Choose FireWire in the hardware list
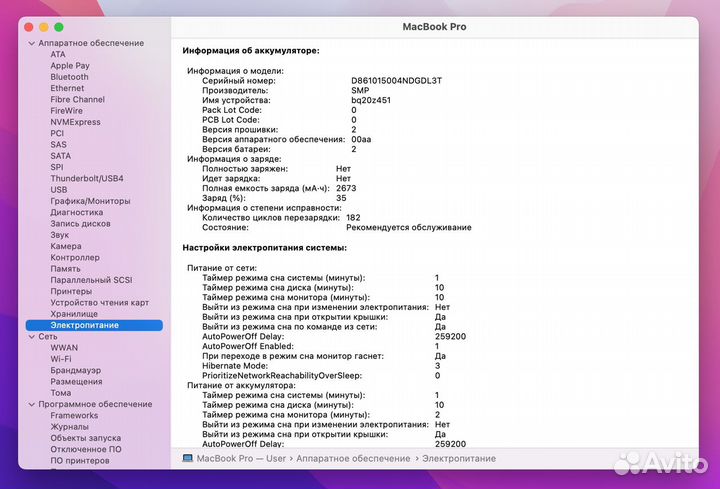The width and height of the screenshot is (720, 489). (x=67, y=111)
